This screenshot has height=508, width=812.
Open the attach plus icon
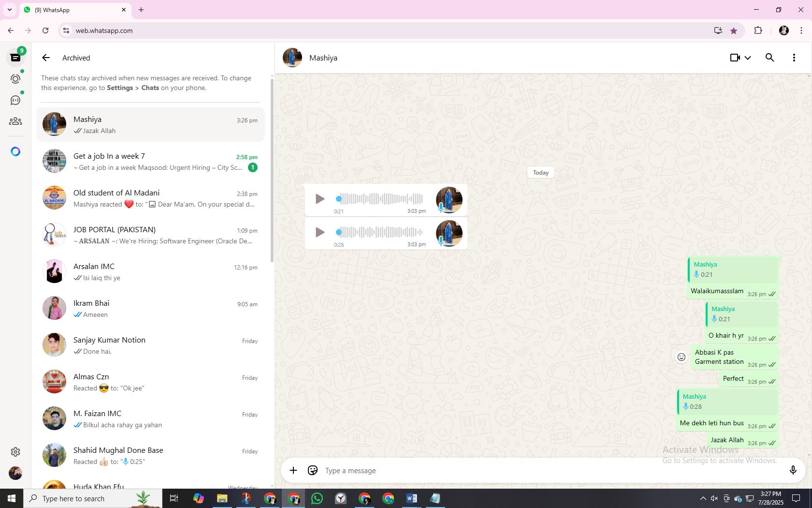(293, 470)
